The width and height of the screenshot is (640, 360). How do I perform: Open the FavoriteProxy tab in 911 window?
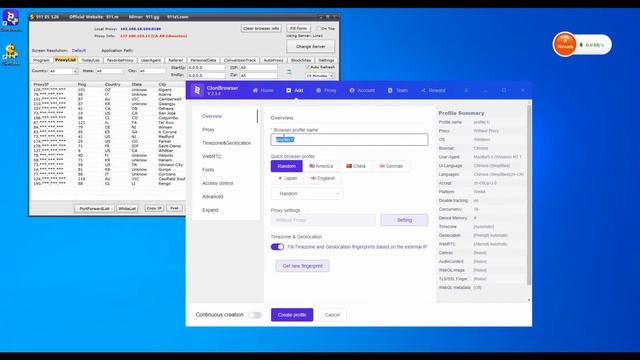tap(120, 60)
